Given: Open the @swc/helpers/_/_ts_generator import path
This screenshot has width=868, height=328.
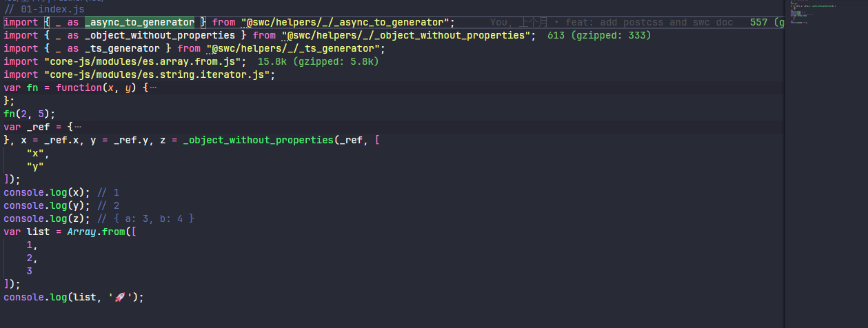Looking at the screenshot, I should point(295,49).
